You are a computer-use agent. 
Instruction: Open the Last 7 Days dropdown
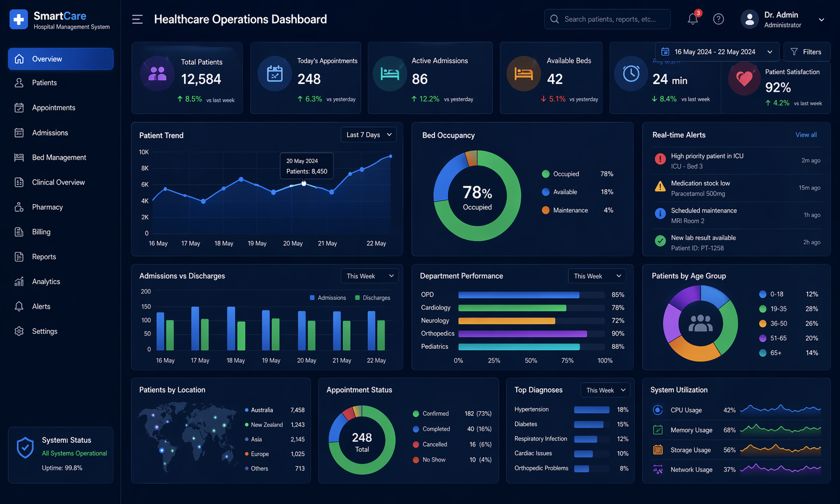click(x=369, y=135)
